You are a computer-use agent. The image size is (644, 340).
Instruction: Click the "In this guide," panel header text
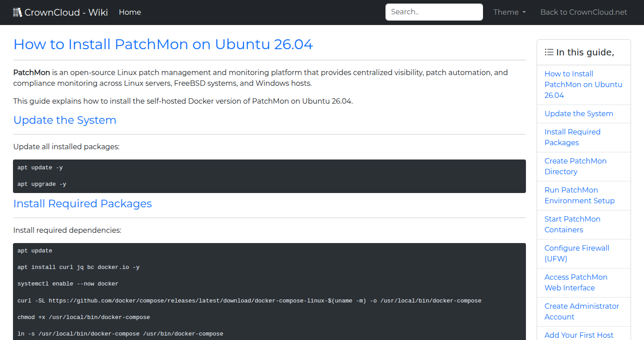pyautogui.click(x=585, y=52)
